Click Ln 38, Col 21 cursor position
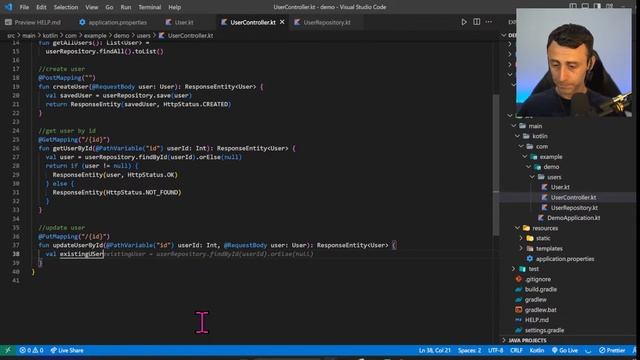The image size is (640, 360). (434, 350)
